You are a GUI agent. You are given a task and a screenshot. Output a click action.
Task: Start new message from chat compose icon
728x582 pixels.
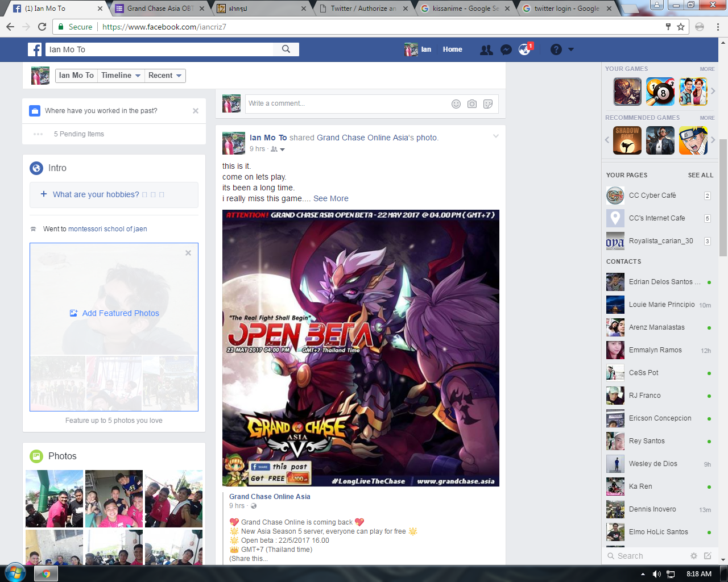coord(708,556)
